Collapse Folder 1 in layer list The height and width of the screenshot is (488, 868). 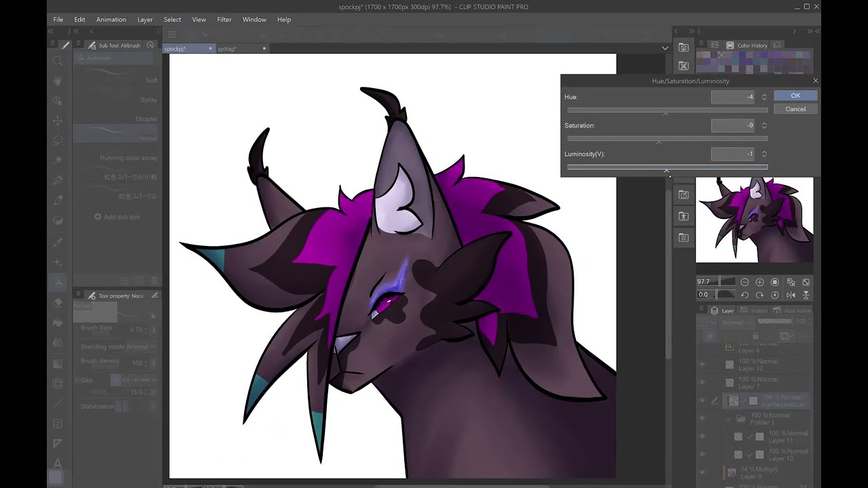point(728,419)
